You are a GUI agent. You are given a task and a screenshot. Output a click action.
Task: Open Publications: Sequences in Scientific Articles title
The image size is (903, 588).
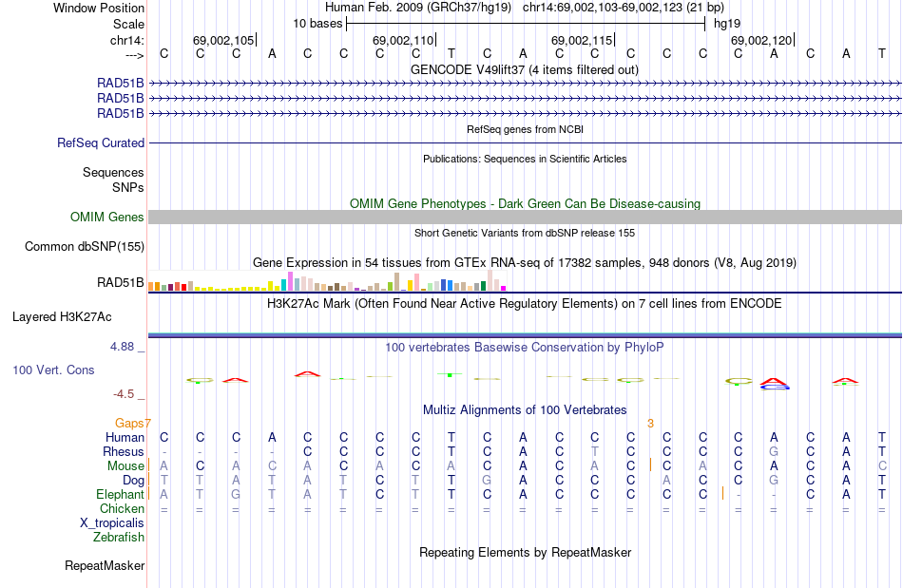[525, 159]
